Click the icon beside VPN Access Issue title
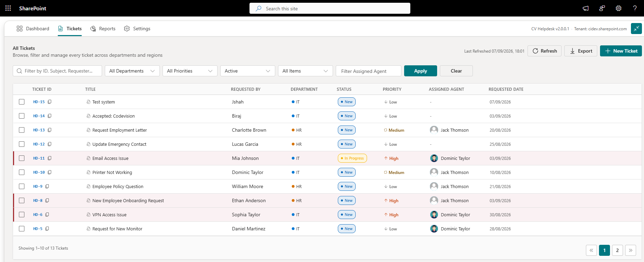Viewport: 644px width, 262px height. tap(88, 215)
